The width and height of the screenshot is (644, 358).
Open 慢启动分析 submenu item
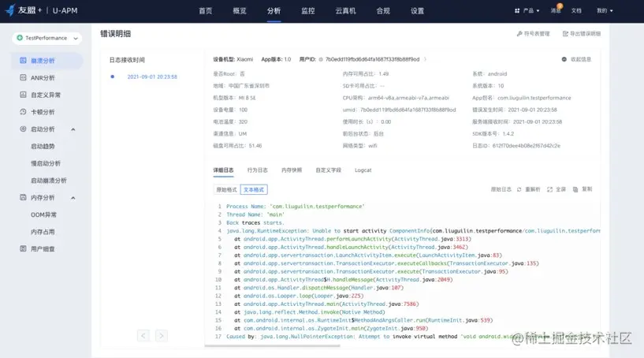point(46,163)
